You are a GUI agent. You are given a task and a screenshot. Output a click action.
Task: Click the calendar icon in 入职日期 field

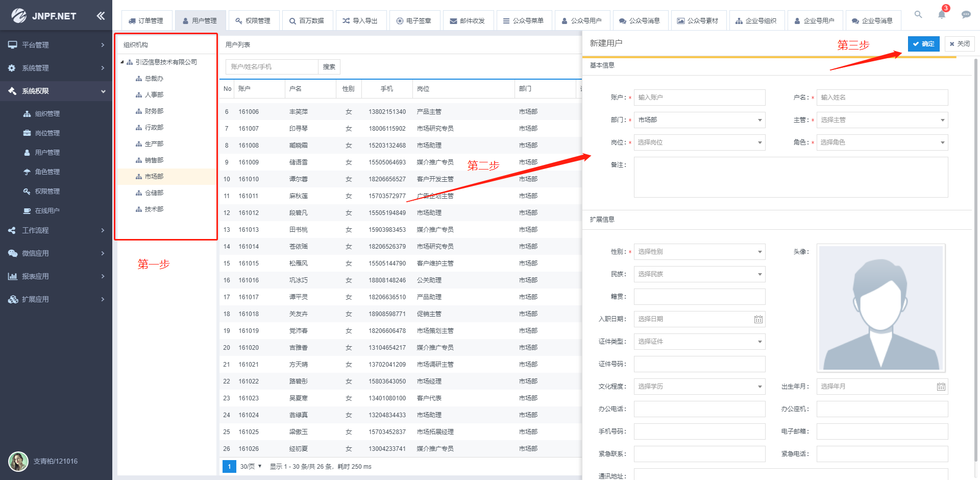pos(758,319)
